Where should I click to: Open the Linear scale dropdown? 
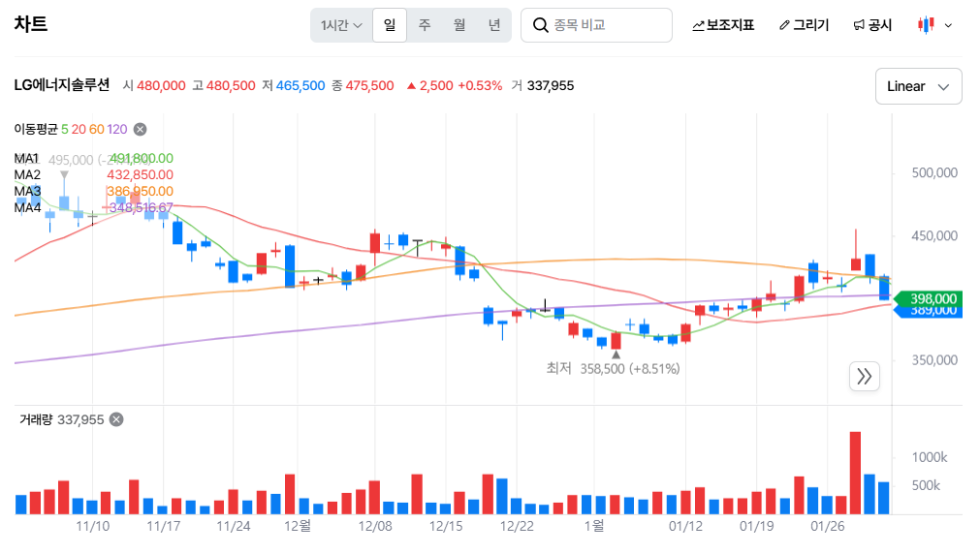pyautogui.click(x=918, y=86)
